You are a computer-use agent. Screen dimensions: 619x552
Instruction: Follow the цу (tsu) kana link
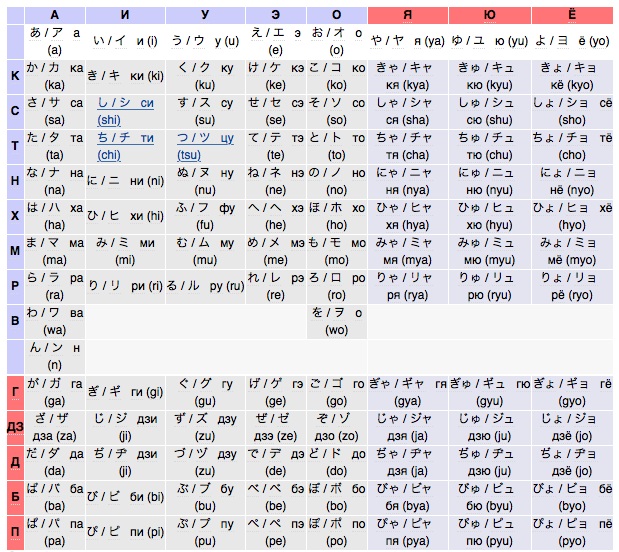(x=205, y=146)
